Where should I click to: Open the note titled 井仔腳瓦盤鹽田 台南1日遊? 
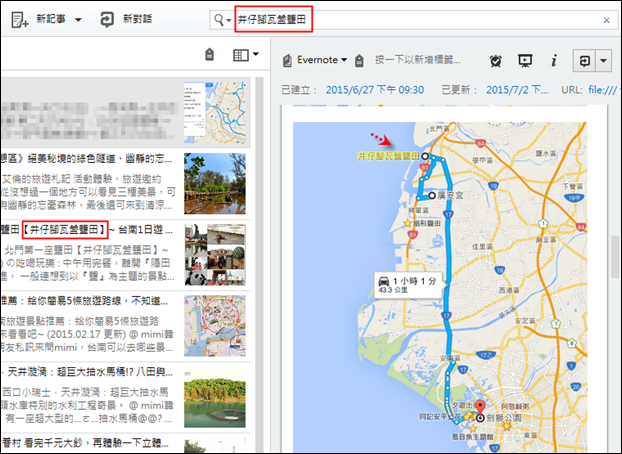(x=126, y=255)
